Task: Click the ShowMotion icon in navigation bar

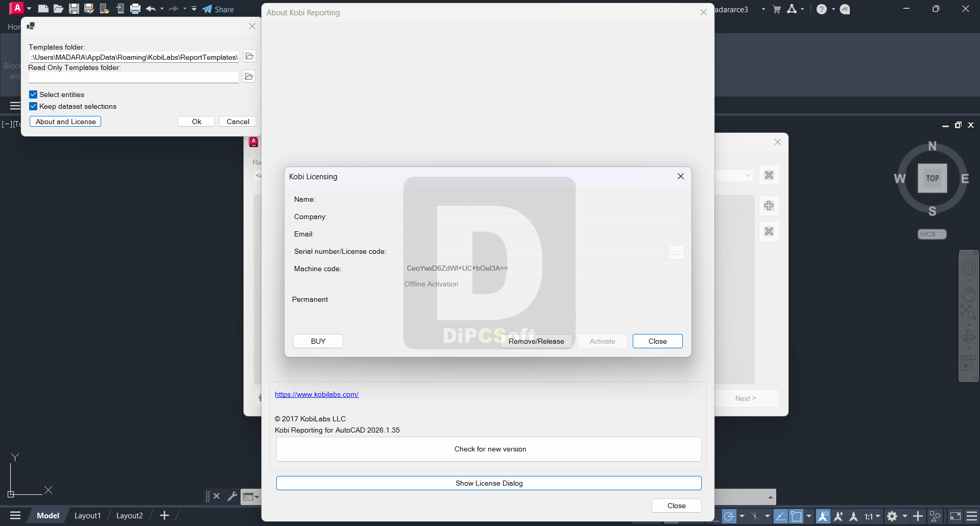Action: coord(968,363)
